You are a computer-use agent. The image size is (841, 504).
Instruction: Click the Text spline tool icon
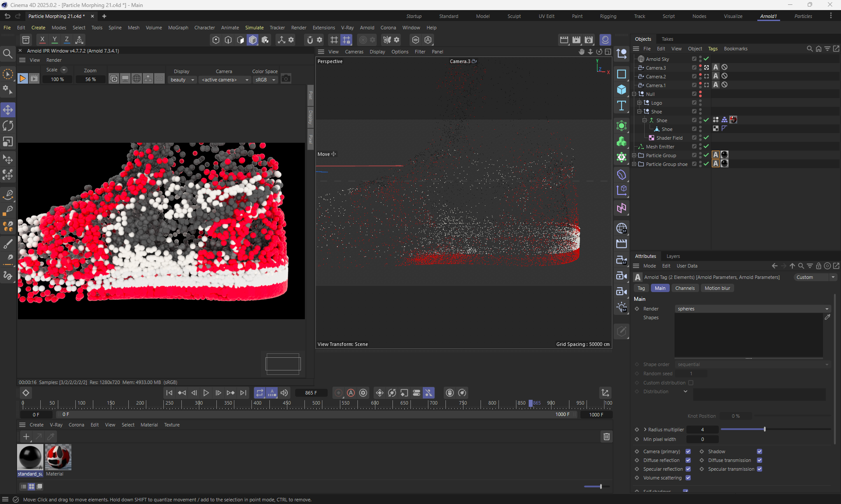[621, 106]
